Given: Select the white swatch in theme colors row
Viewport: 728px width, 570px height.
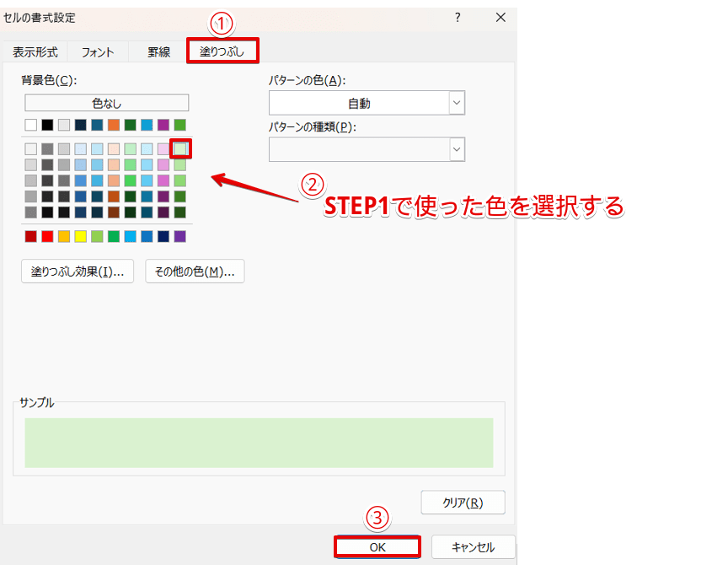Looking at the screenshot, I should click(31, 125).
